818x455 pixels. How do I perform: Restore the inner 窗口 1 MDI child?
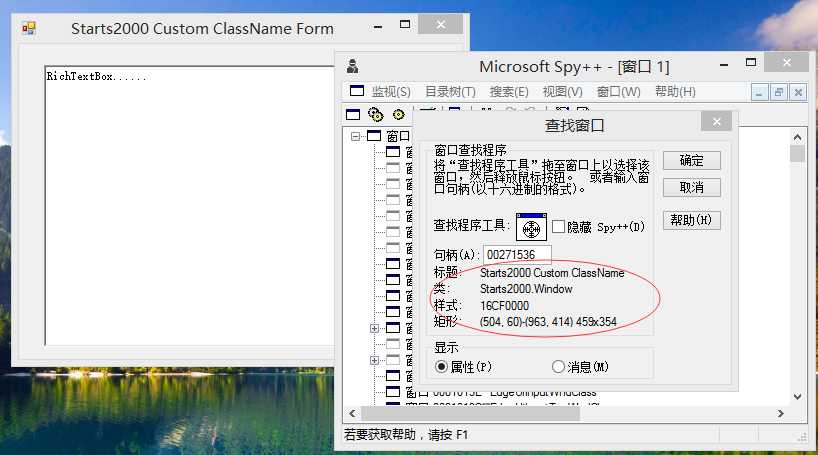pos(778,93)
